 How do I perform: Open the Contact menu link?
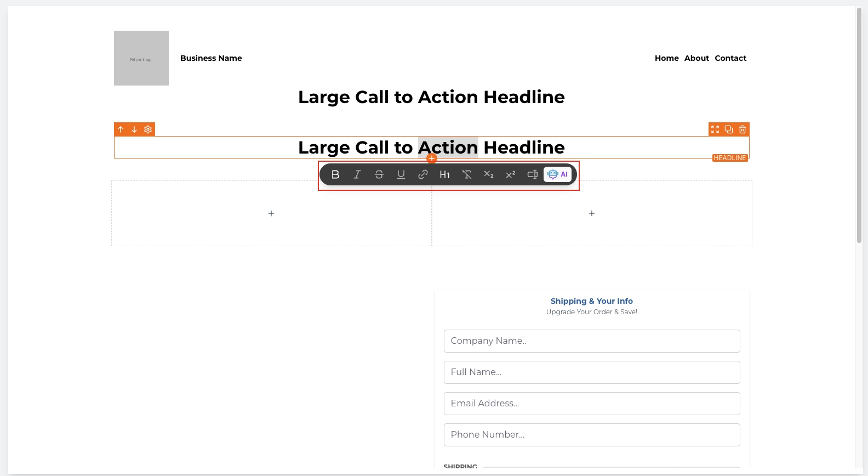pyautogui.click(x=730, y=58)
